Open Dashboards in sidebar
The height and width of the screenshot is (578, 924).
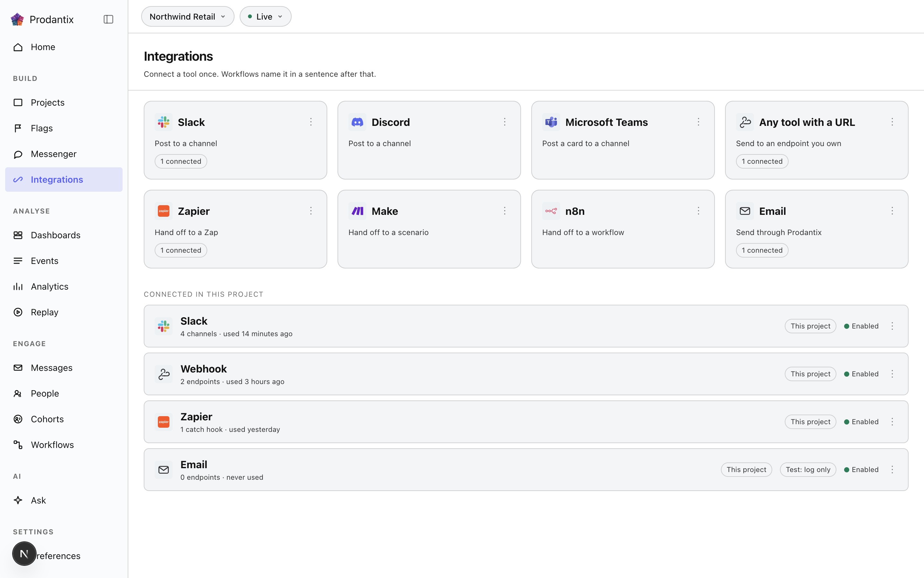64,235
